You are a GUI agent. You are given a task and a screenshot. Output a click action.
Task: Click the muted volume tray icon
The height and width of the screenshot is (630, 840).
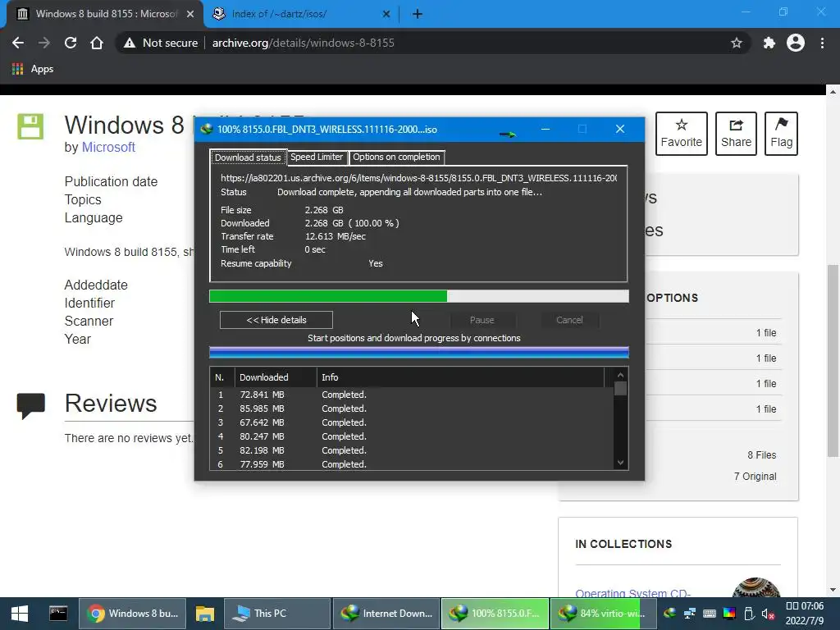point(768,614)
